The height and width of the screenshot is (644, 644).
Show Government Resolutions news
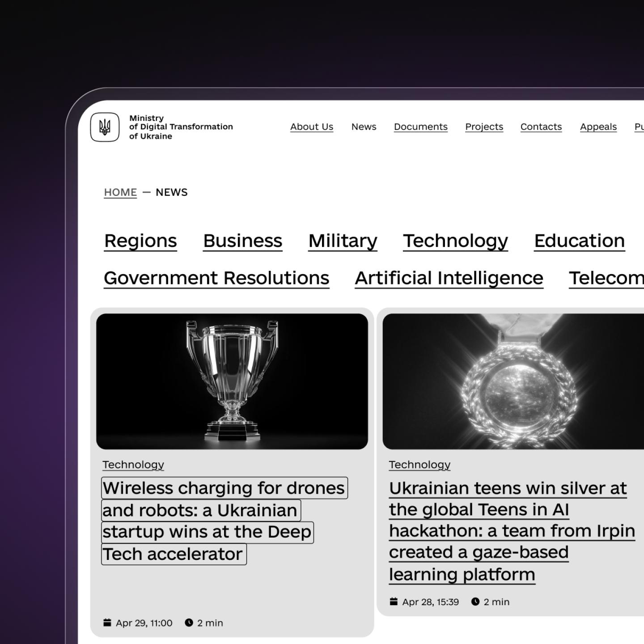point(216,278)
